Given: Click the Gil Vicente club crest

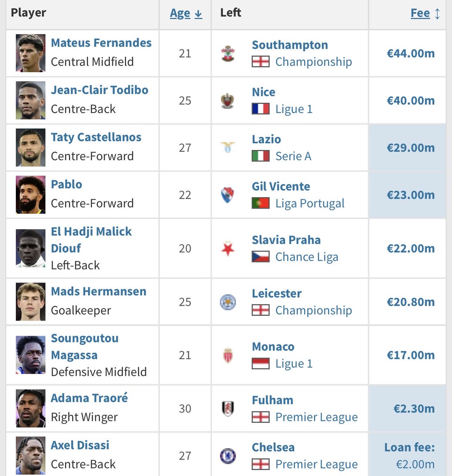Looking at the screenshot, I should coord(228,195).
